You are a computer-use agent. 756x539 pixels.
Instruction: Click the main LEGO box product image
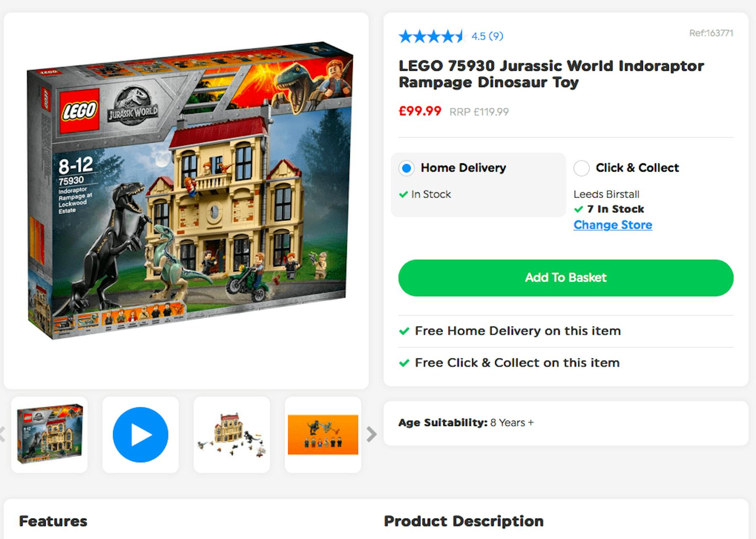pyautogui.click(x=190, y=190)
